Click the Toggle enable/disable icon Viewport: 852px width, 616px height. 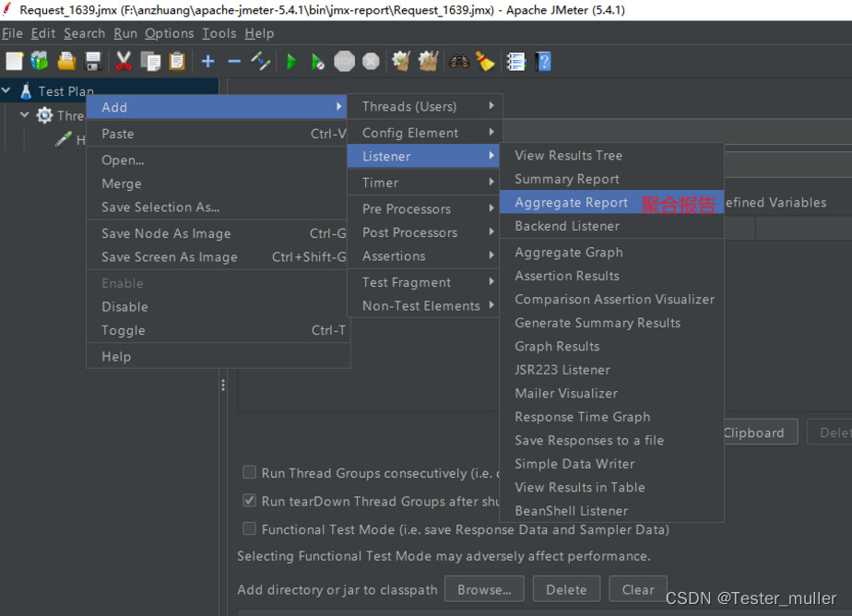(x=261, y=62)
